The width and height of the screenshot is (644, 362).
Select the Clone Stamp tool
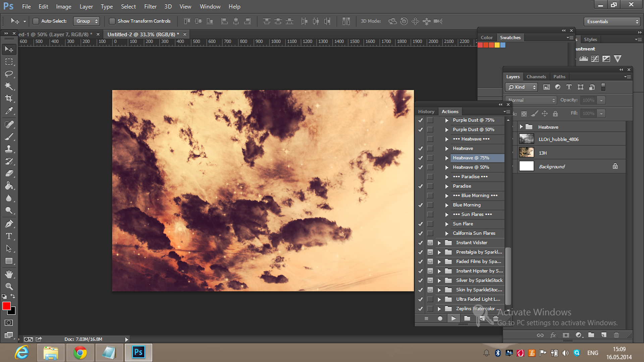point(9,149)
